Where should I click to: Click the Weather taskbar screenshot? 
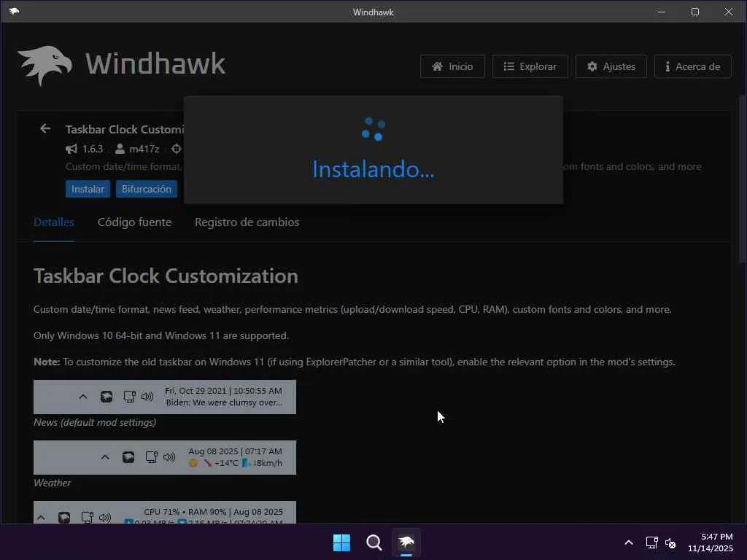[165, 458]
